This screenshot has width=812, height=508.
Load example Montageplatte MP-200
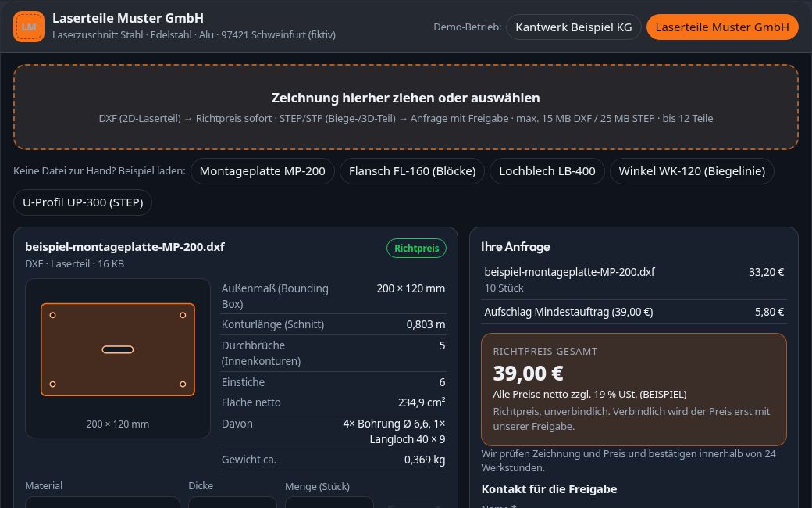[262, 171]
